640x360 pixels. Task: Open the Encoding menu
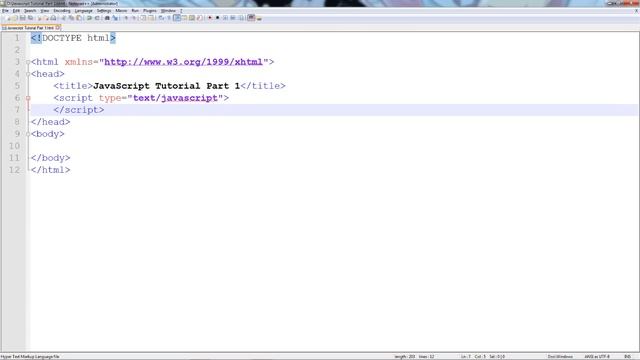pos(62,11)
